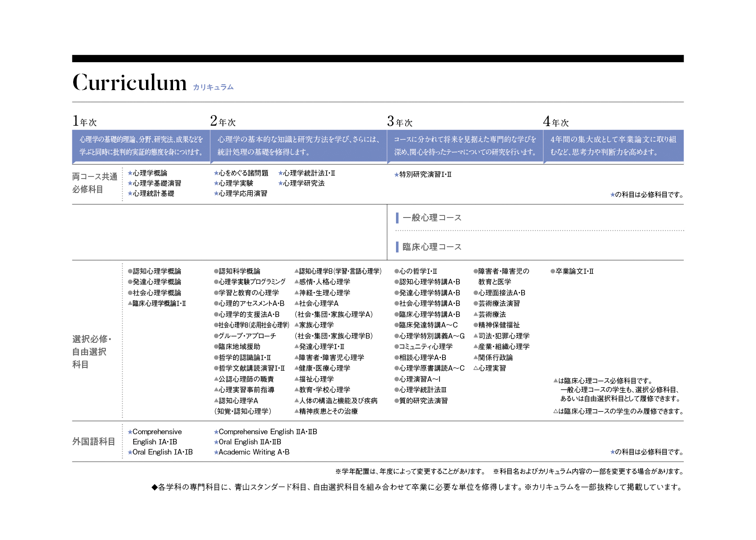Select the 2年次 year label
The image size is (756, 540).
coord(223,121)
